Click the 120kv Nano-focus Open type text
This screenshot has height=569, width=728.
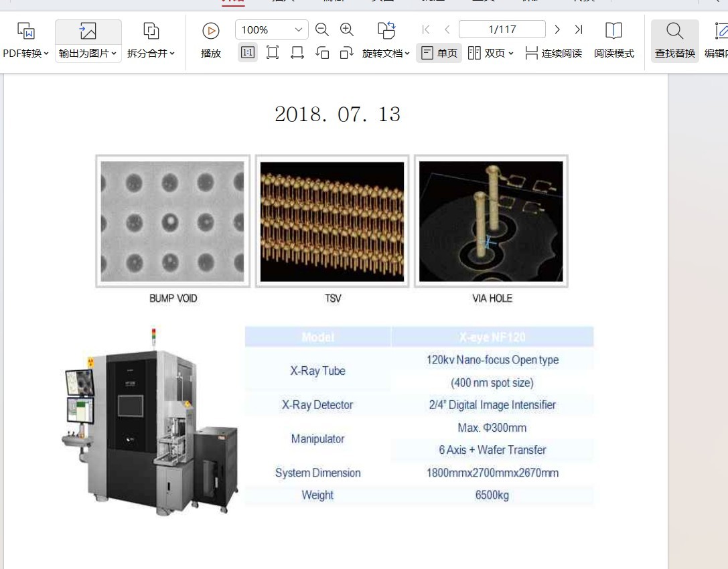pyautogui.click(x=492, y=359)
